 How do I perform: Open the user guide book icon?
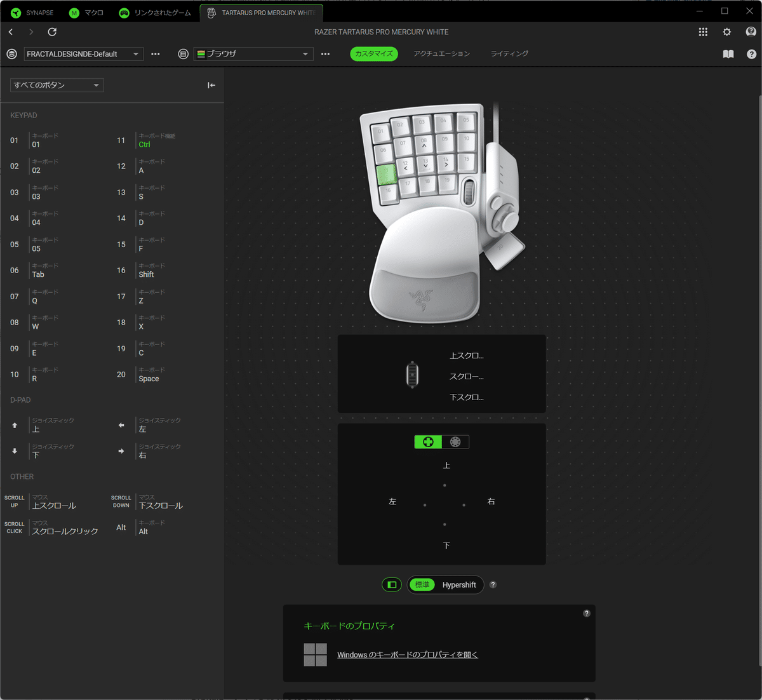point(728,54)
